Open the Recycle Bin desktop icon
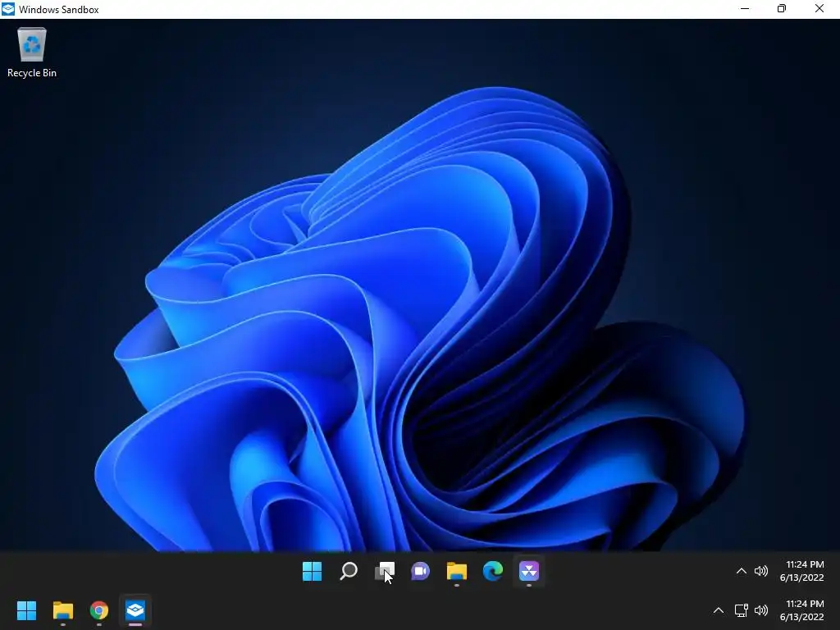 tap(32, 52)
